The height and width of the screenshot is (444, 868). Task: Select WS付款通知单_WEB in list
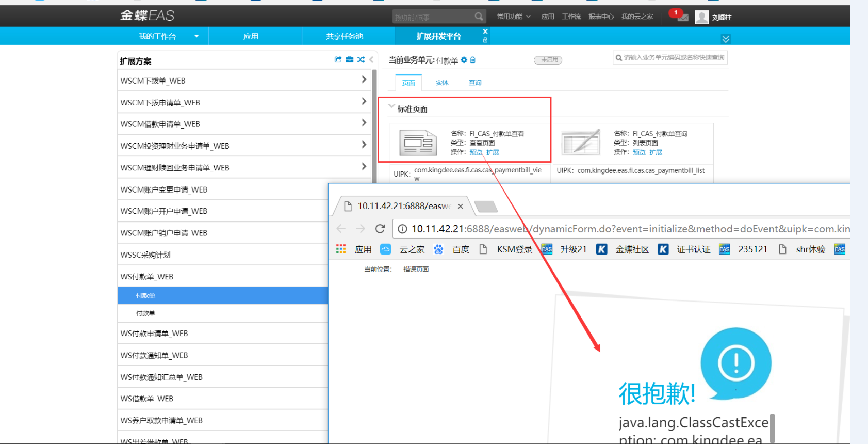pyautogui.click(x=223, y=355)
